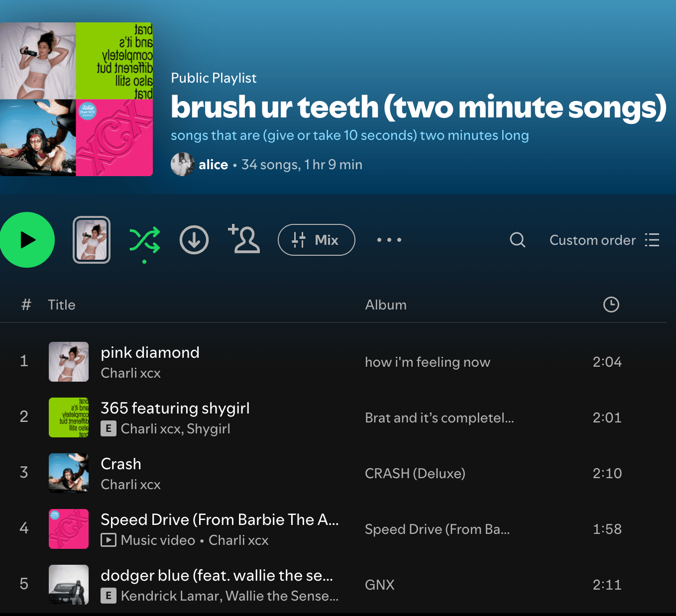Image resolution: width=676 pixels, height=616 pixels.
Task: Open the dodger blue cover thumbnail
Action: tap(69, 585)
